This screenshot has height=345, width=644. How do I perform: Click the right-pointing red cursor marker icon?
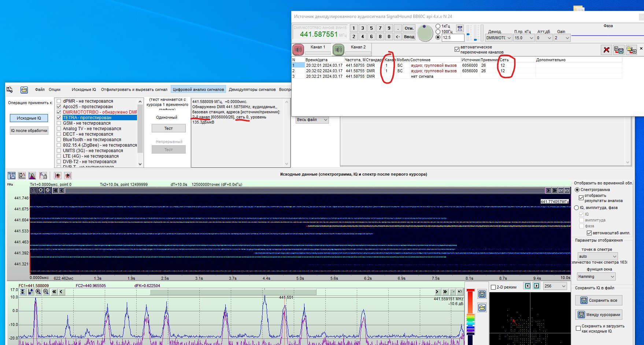pyautogui.click(x=68, y=176)
